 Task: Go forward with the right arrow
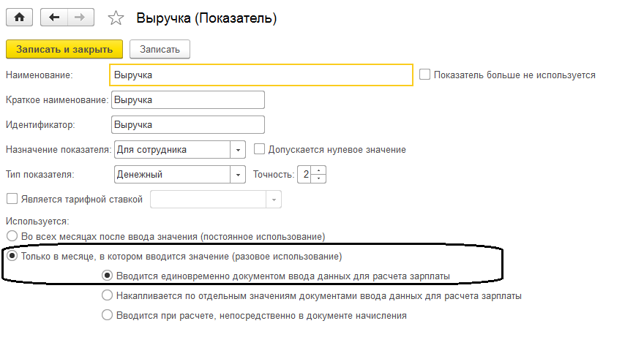(x=81, y=18)
